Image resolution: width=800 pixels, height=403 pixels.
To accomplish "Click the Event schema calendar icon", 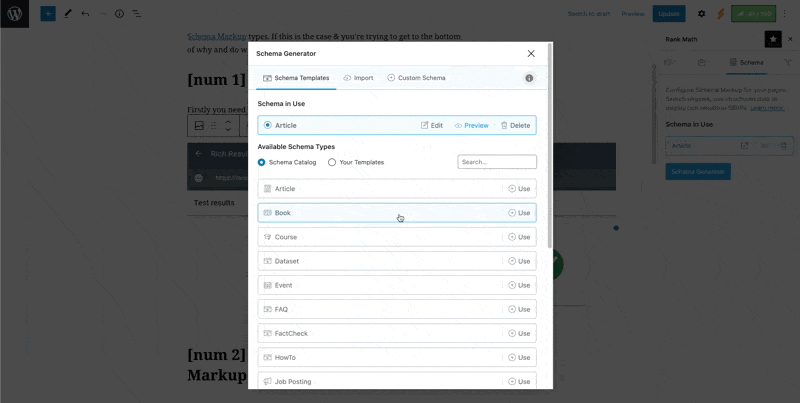I will point(267,285).
